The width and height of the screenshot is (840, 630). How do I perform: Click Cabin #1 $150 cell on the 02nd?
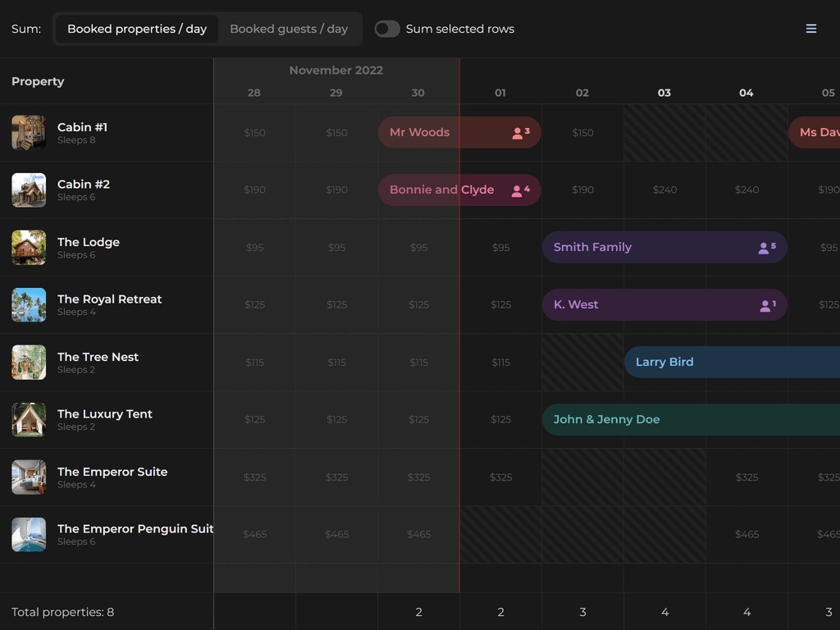tap(582, 133)
